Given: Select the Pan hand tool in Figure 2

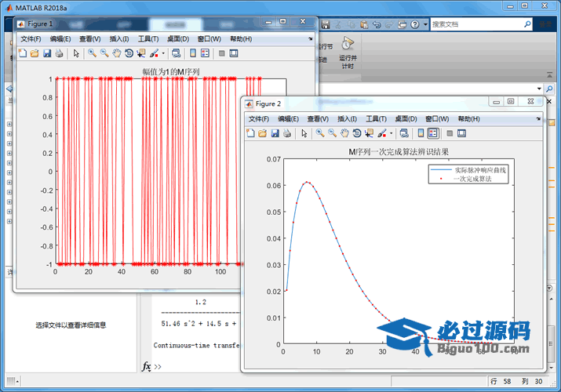Looking at the screenshot, I should click(x=344, y=133).
